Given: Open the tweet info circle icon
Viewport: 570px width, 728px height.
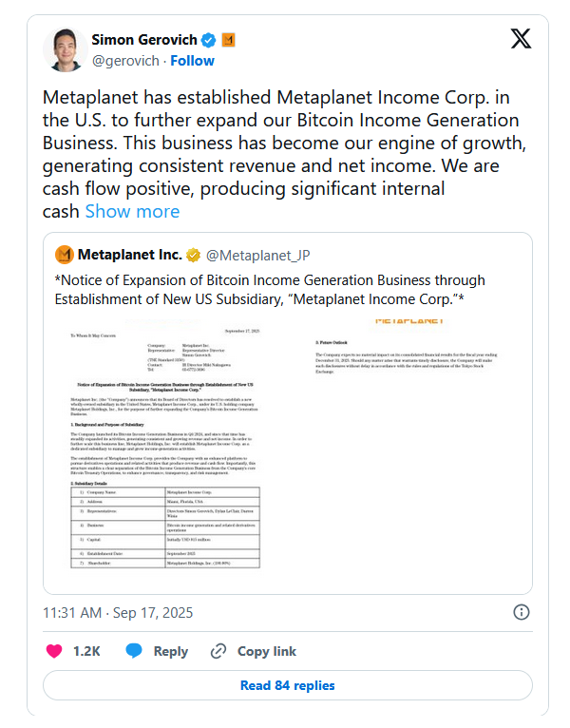Looking at the screenshot, I should (522, 612).
